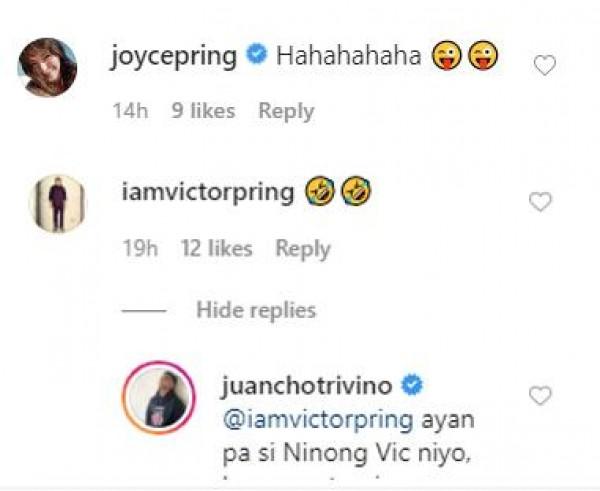View the 12 likes on iamvictorpring's comment
This screenshot has width=600, height=491.
click(x=217, y=248)
